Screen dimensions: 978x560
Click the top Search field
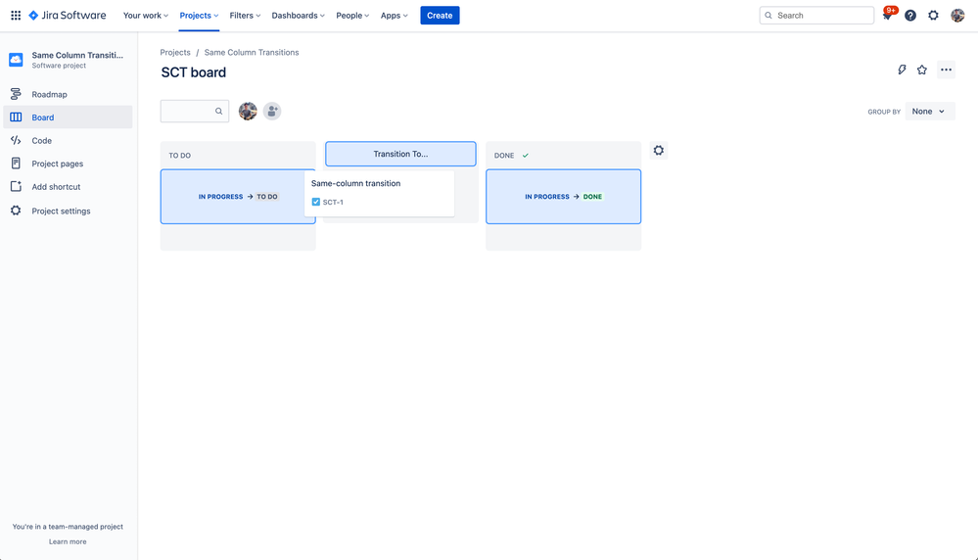[816, 15]
